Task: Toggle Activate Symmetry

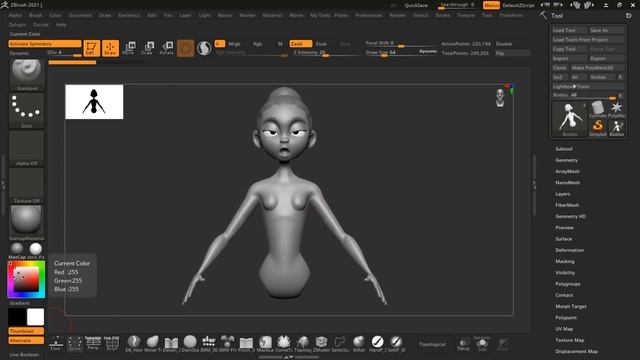Action: coord(45,44)
